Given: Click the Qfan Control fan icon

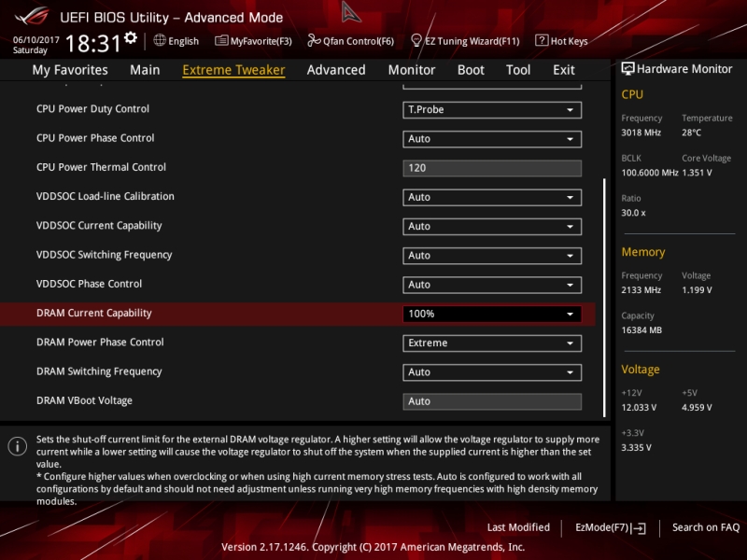Looking at the screenshot, I should tap(314, 41).
